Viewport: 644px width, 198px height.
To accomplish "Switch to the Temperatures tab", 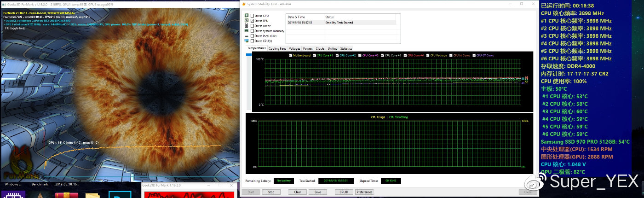I will 257,48.
